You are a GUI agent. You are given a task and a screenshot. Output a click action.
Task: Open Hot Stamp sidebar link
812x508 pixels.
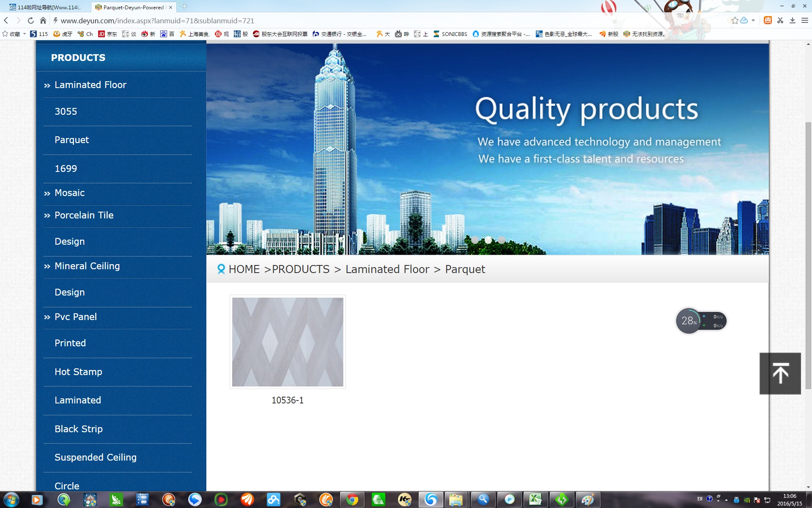78,372
